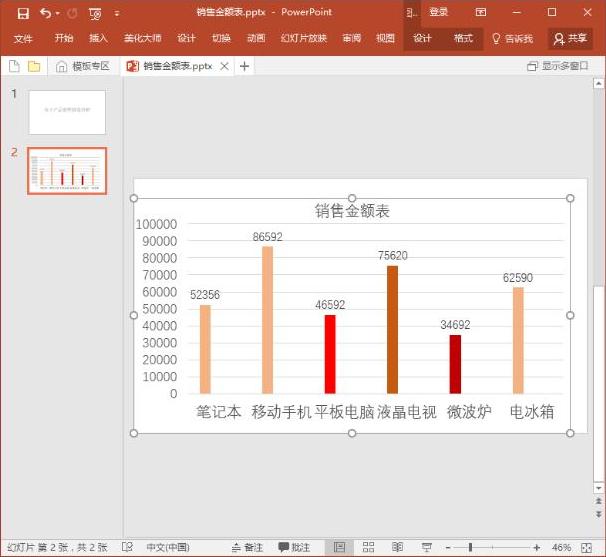This screenshot has width=606, height=557.
Task: Switch to reading view
Action: pyautogui.click(x=397, y=547)
